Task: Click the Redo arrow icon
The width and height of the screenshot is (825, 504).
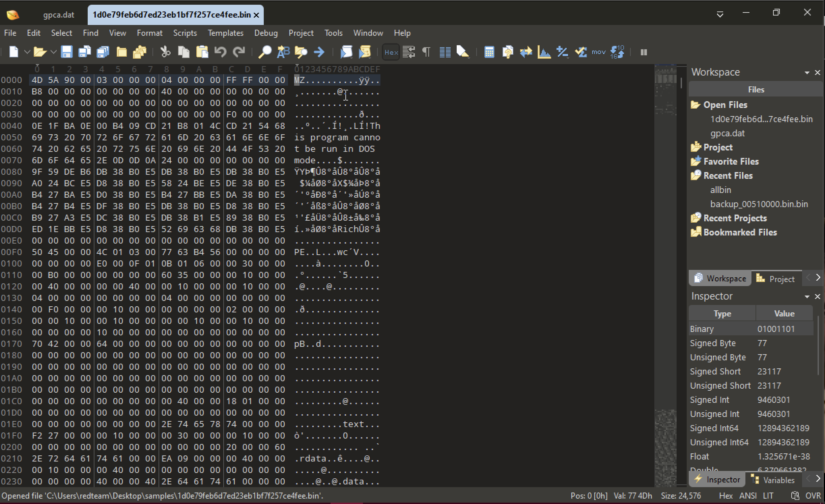Action: pyautogui.click(x=239, y=52)
